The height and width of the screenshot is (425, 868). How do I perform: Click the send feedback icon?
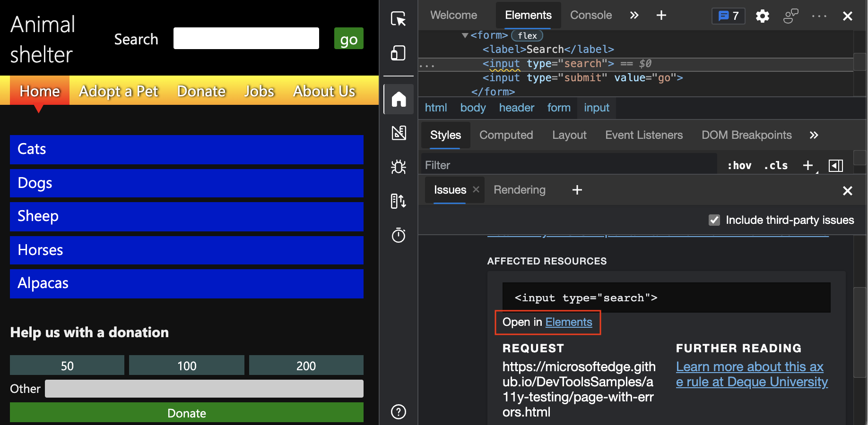click(790, 16)
